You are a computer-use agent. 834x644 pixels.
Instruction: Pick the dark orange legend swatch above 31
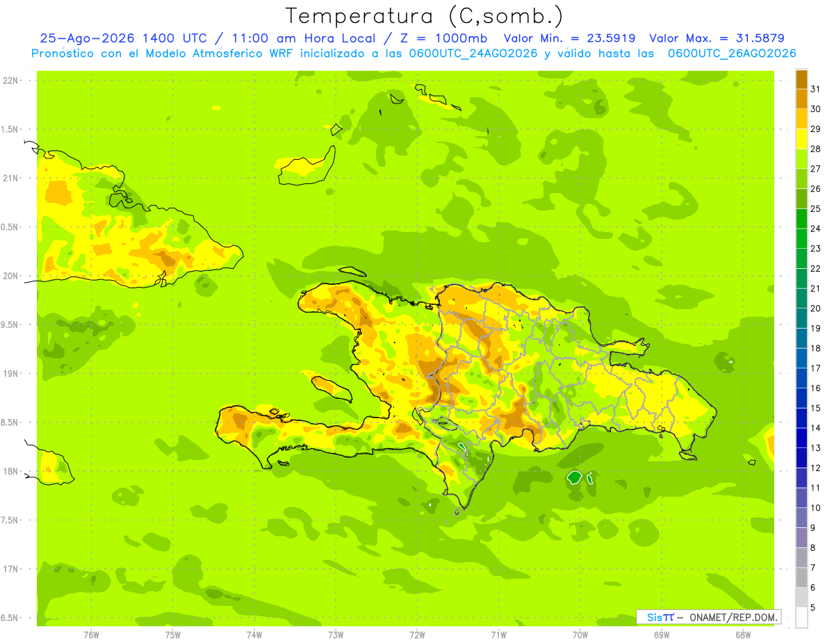coord(801,79)
